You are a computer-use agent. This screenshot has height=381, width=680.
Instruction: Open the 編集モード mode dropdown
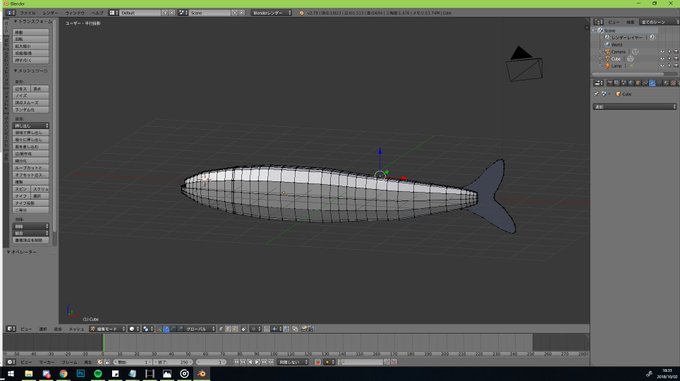(x=108, y=329)
